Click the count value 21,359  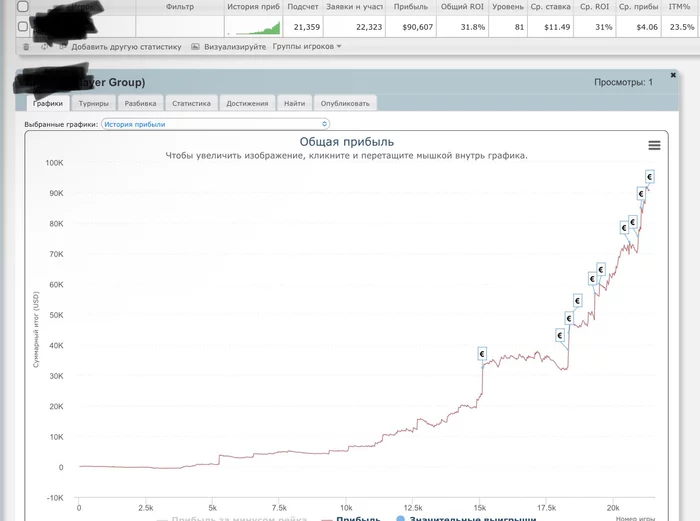pos(307,27)
